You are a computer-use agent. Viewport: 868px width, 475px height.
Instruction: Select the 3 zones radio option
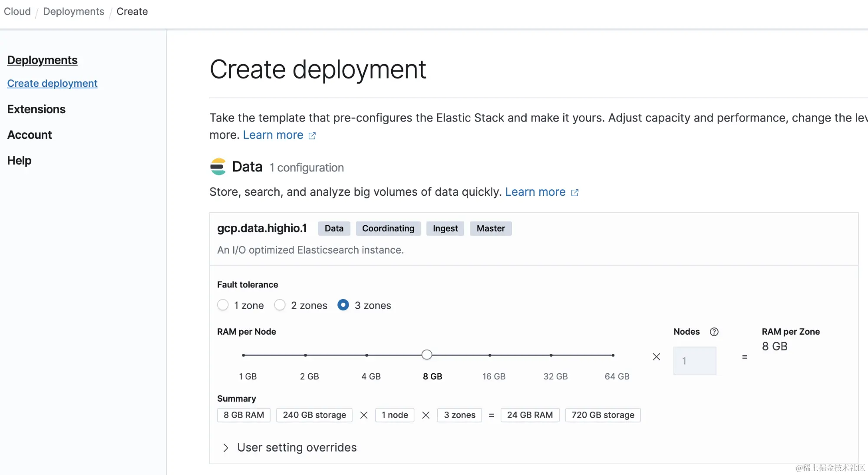[343, 305]
